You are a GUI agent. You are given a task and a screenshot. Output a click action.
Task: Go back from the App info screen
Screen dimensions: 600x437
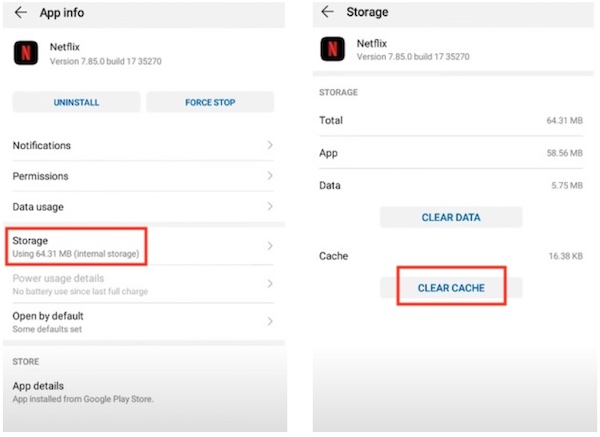21,13
